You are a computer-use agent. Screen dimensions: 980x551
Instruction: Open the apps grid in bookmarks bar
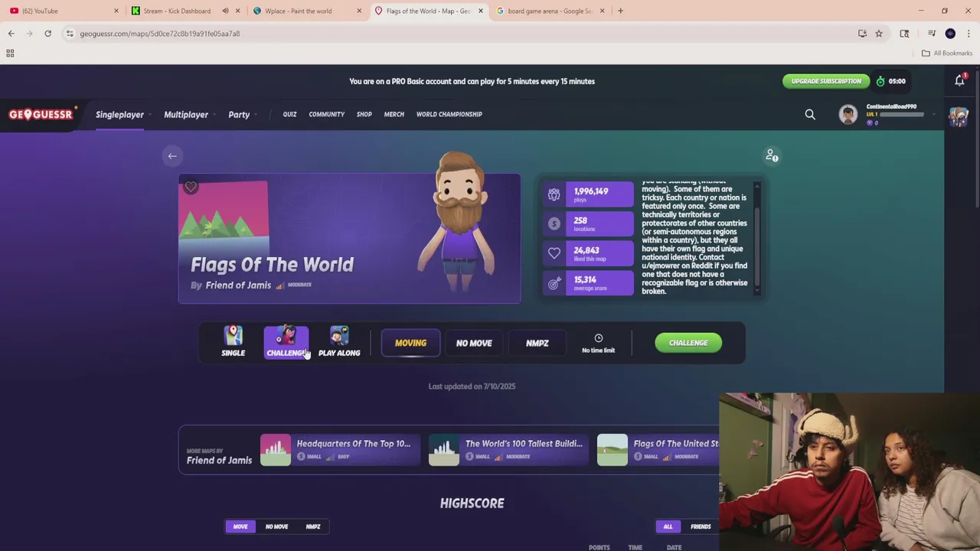click(10, 54)
